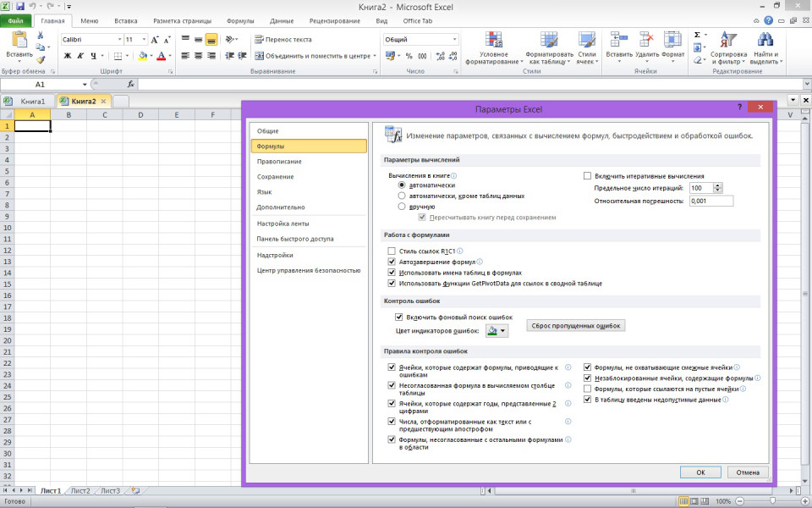Select the Правописание options category
The height and width of the screenshot is (508, 812).
(x=309, y=161)
